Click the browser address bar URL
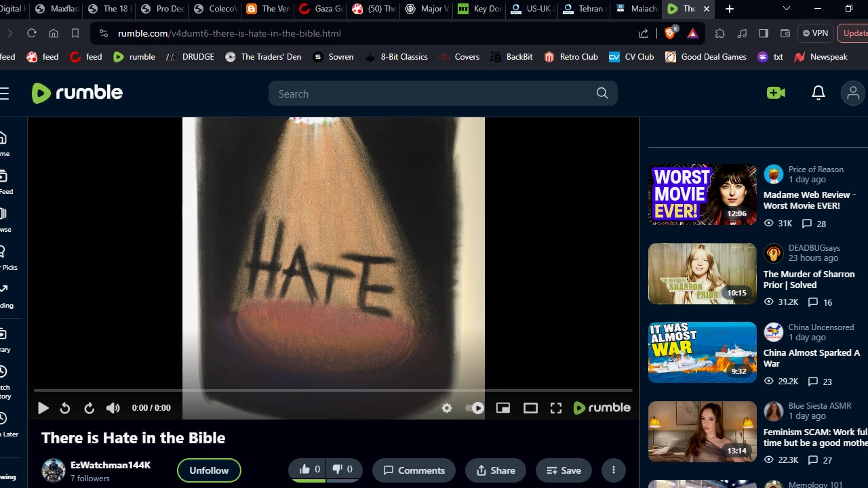This screenshot has height=488, width=868. tap(229, 33)
